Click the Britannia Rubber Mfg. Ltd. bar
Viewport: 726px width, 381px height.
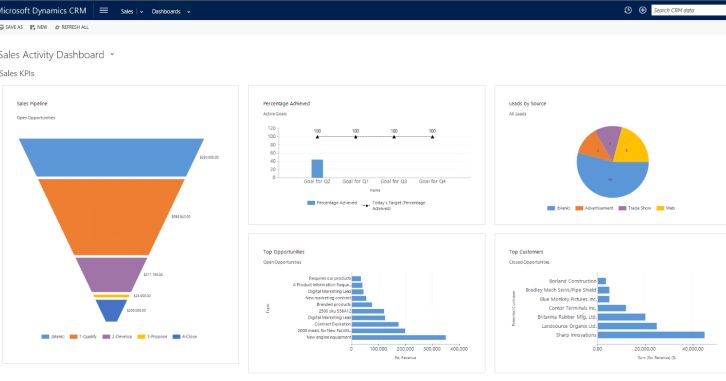(621, 317)
